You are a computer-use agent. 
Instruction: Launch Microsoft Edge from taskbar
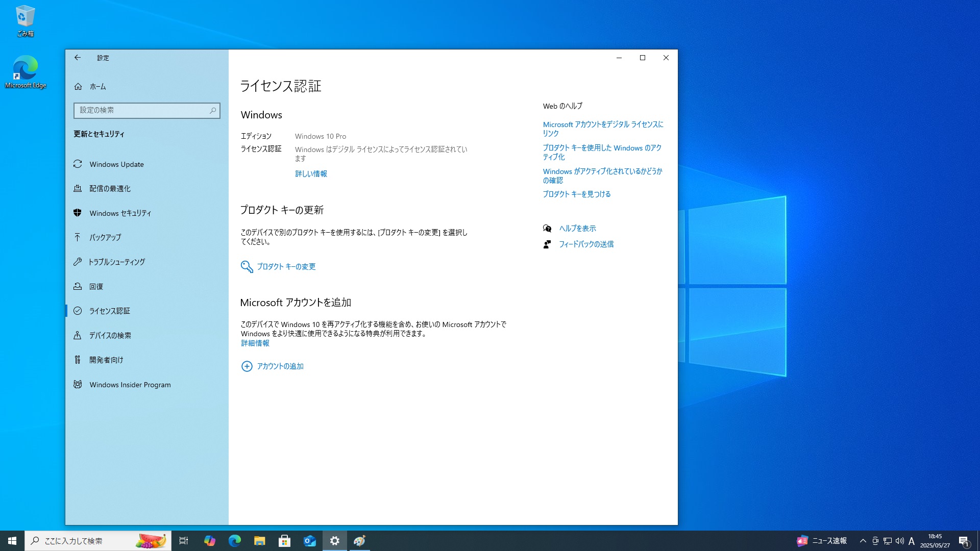235,541
